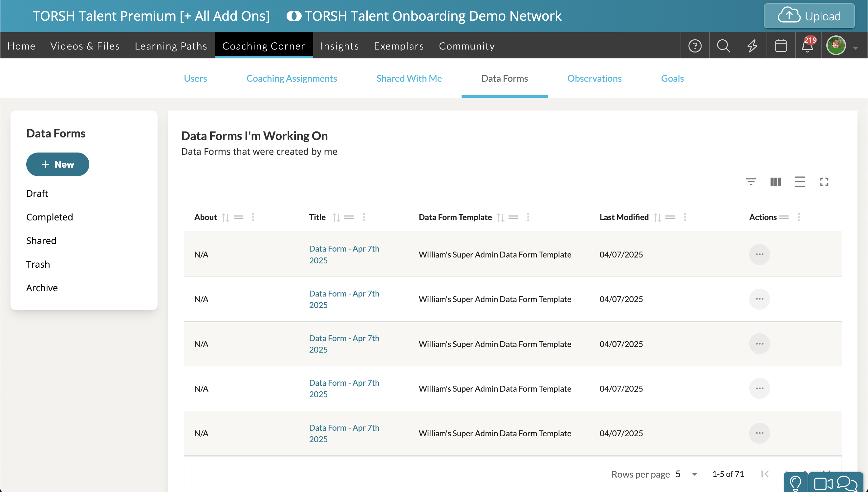The width and height of the screenshot is (868, 492).
Task: Open the help question mark icon
Action: tap(695, 46)
